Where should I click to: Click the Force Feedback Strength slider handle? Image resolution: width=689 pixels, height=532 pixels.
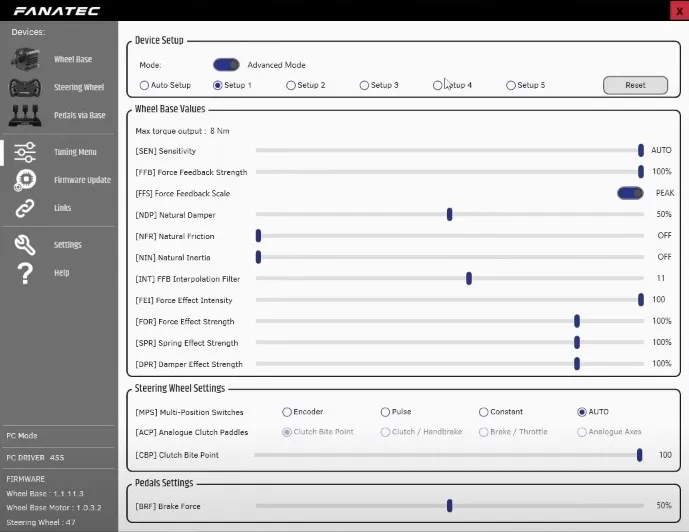click(x=641, y=172)
